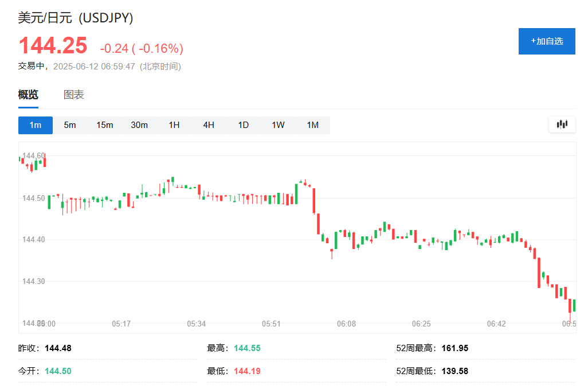588x389 pixels.
Task: Click the 144.40 price axis label
Action: coord(33,240)
